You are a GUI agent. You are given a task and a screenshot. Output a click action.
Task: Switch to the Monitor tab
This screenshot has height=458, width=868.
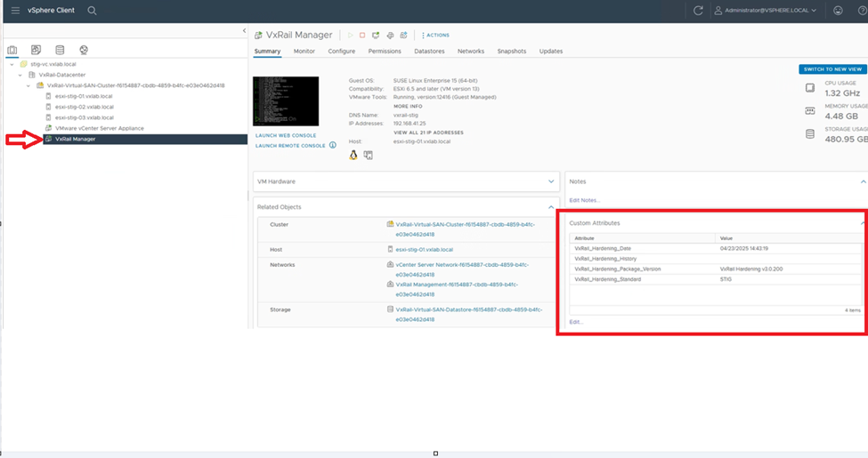[304, 51]
